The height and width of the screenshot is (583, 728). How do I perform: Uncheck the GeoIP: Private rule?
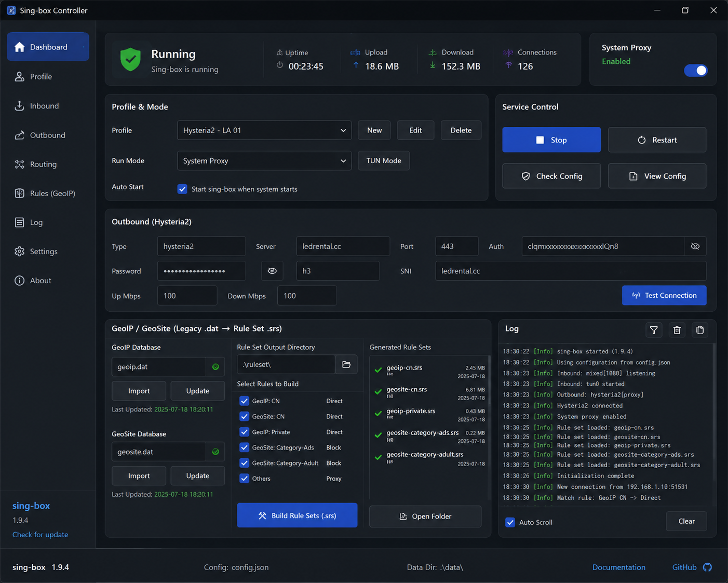click(x=244, y=432)
